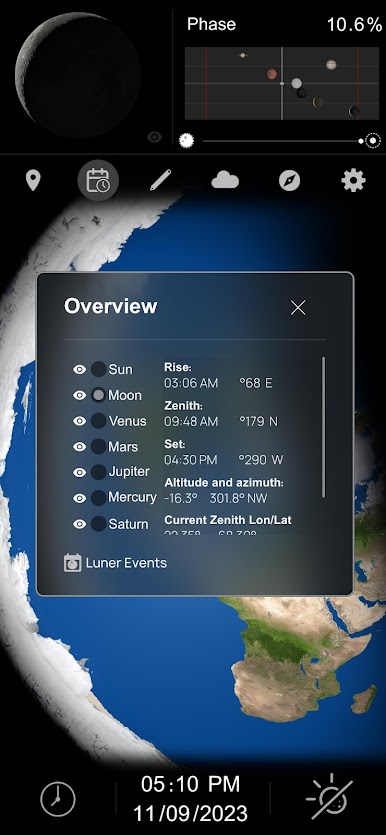Open the location pin settings
Image resolution: width=386 pixels, height=835 pixels.
tap(33, 181)
